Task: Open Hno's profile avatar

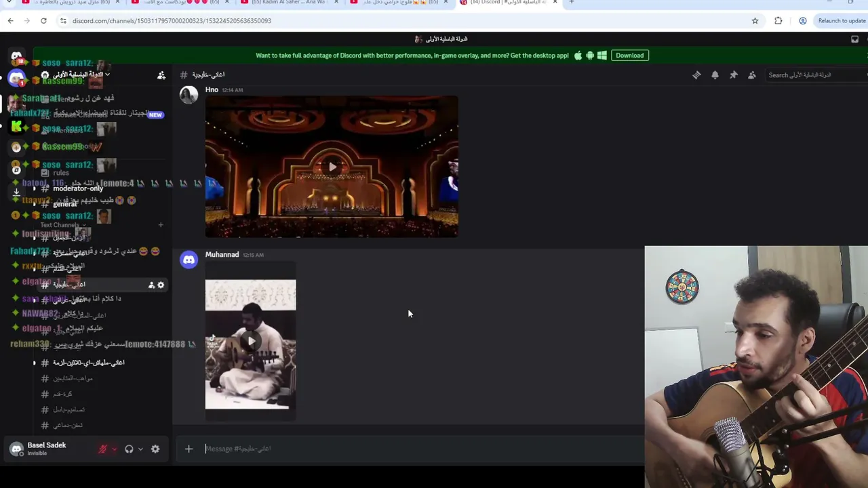Action: [x=189, y=95]
